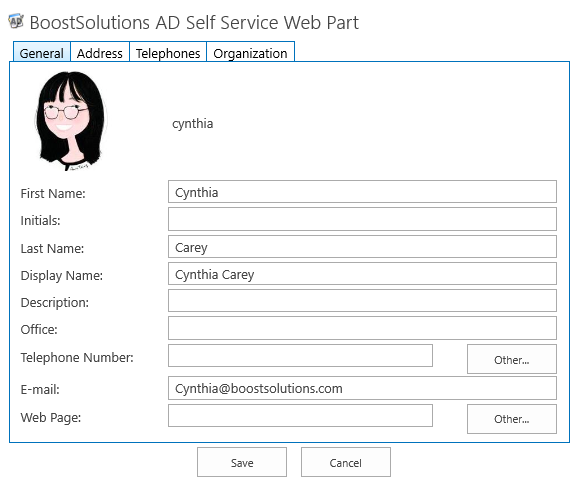Go to the Organization tab
575x480 pixels.
click(x=250, y=53)
